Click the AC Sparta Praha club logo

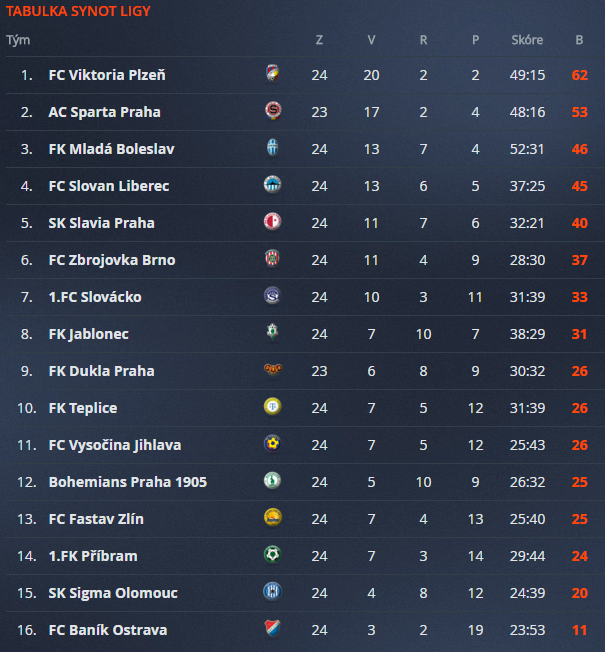[x=273, y=112]
